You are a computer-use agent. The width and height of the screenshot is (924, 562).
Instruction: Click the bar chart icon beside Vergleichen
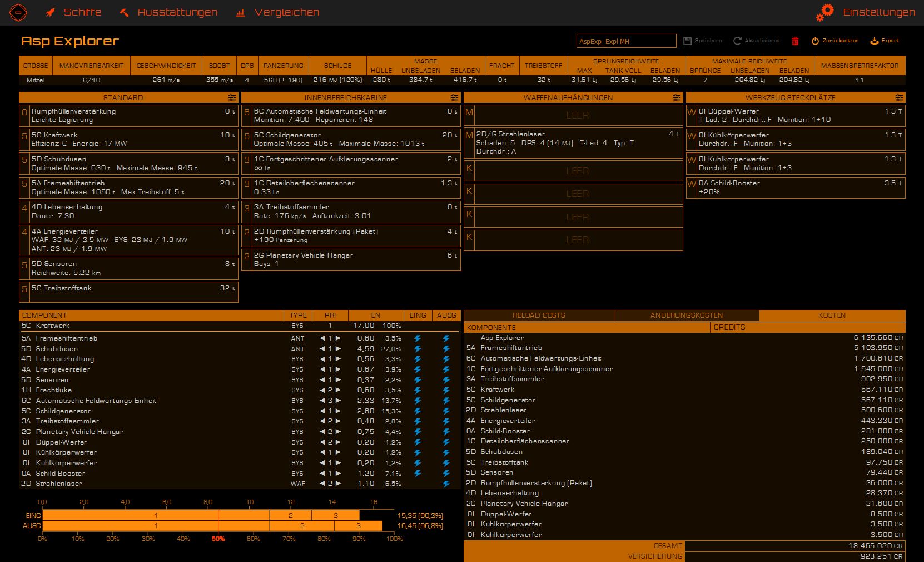click(241, 13)
